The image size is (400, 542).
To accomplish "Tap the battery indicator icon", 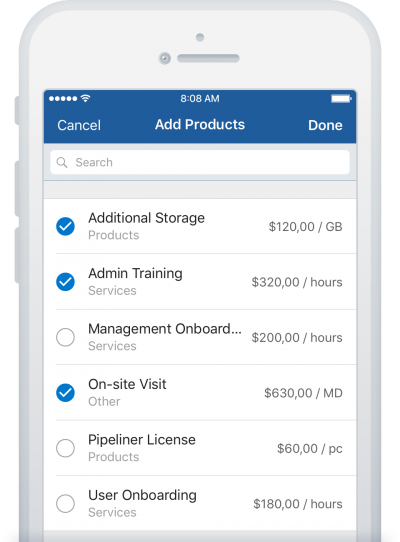I will click(x=341, y=99).
